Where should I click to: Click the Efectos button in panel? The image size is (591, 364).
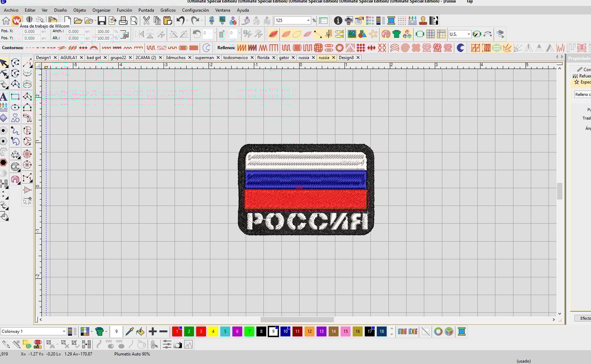[583, 318]
